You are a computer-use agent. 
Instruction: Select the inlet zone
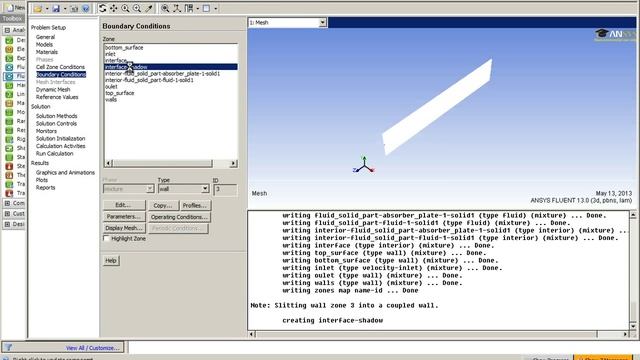(x=110, y=54)
